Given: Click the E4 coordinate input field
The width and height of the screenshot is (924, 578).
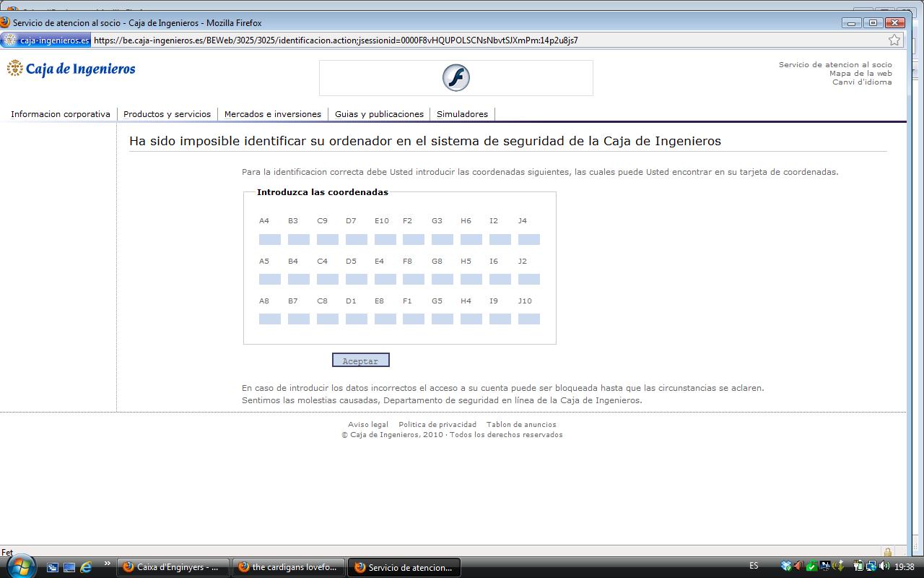Looking at the screenshot, I should [385, 279].
